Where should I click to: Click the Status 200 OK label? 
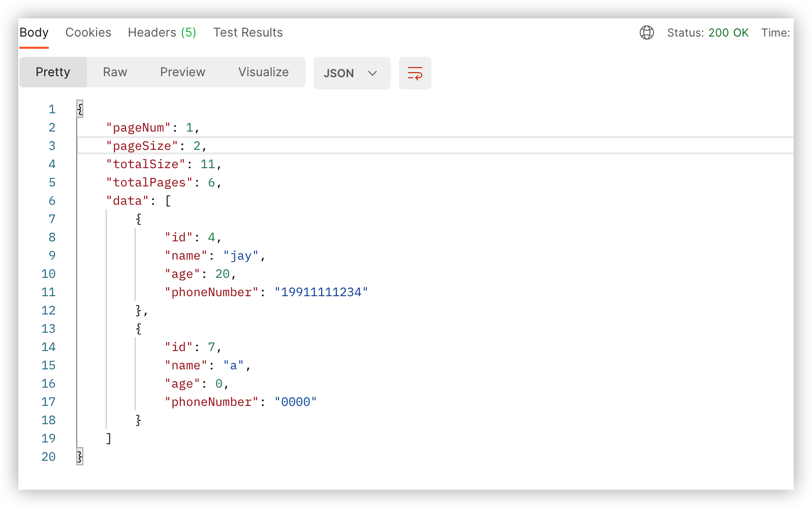708,33
